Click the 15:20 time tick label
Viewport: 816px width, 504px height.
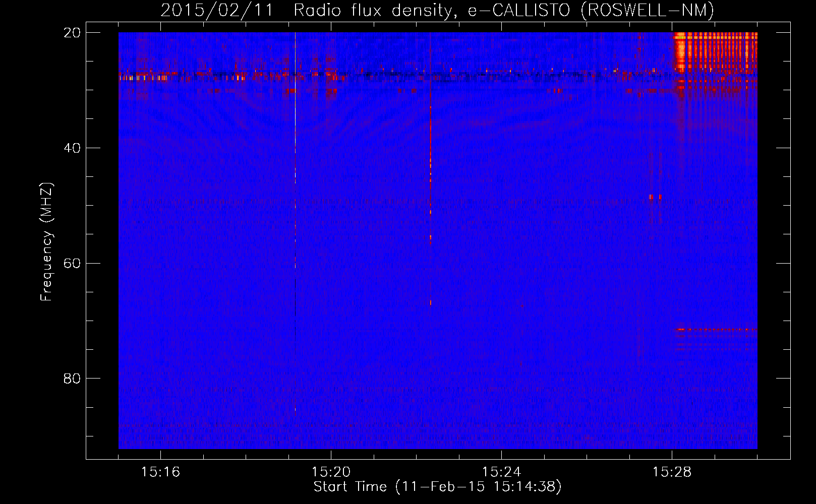(331, 472)
